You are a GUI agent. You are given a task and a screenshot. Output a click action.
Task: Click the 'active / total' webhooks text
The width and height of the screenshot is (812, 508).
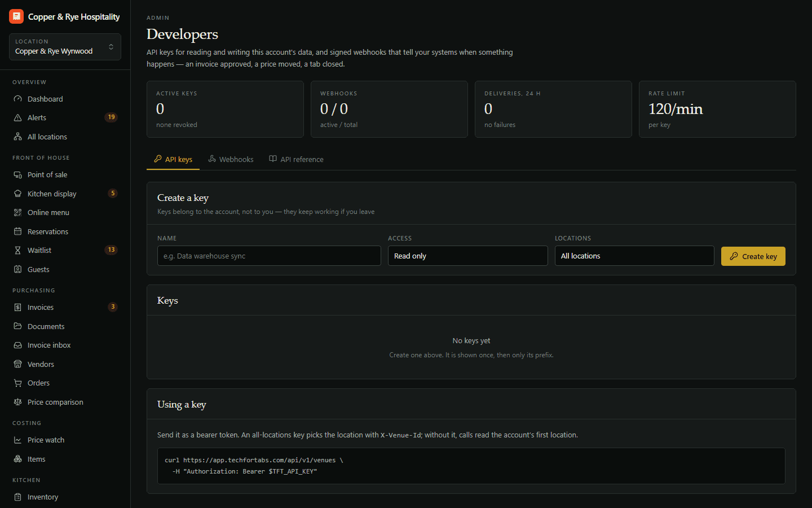[x=339, y=125]
